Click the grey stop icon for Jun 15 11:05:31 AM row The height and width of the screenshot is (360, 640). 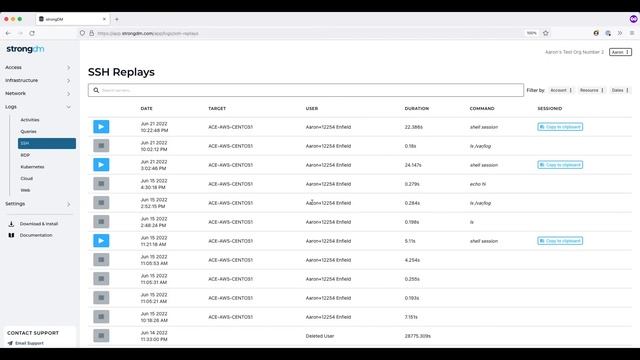101,278
